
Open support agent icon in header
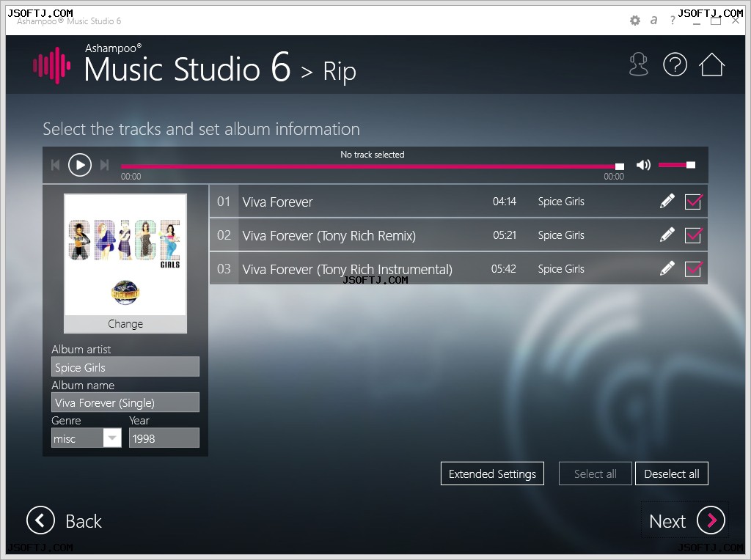(x=639, y=65)
